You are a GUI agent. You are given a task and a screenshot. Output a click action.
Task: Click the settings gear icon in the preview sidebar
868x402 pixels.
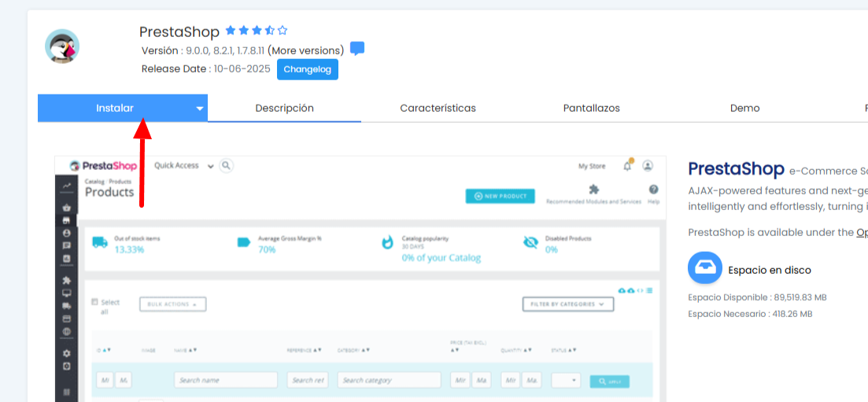pos(67,353)
